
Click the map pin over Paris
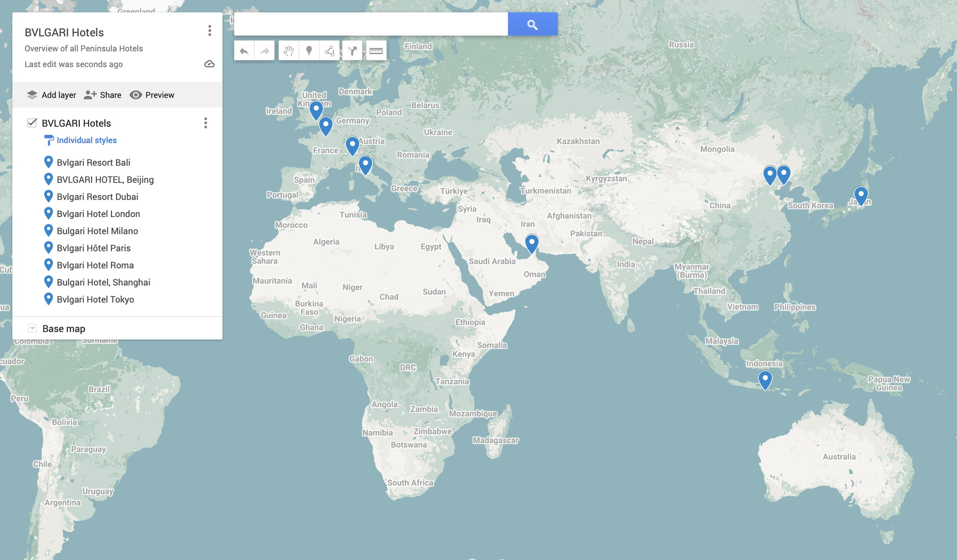[326, 126]
